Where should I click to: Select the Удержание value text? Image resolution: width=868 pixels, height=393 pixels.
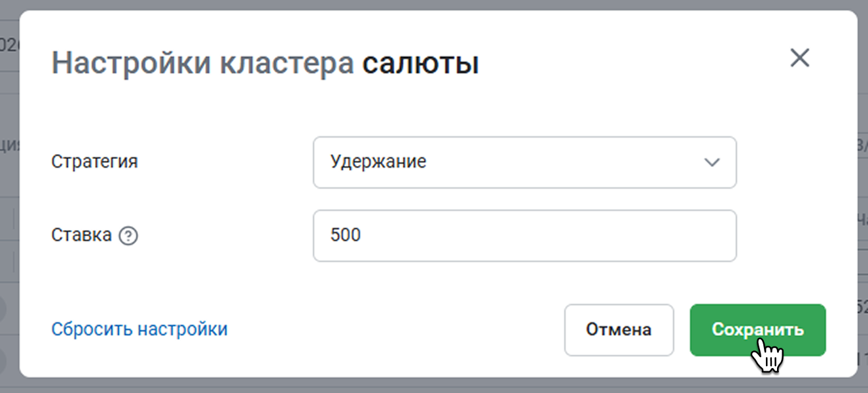(378, 162)
